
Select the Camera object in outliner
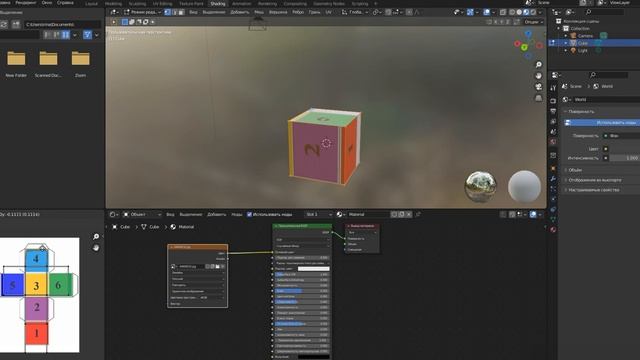pos(585,36)
